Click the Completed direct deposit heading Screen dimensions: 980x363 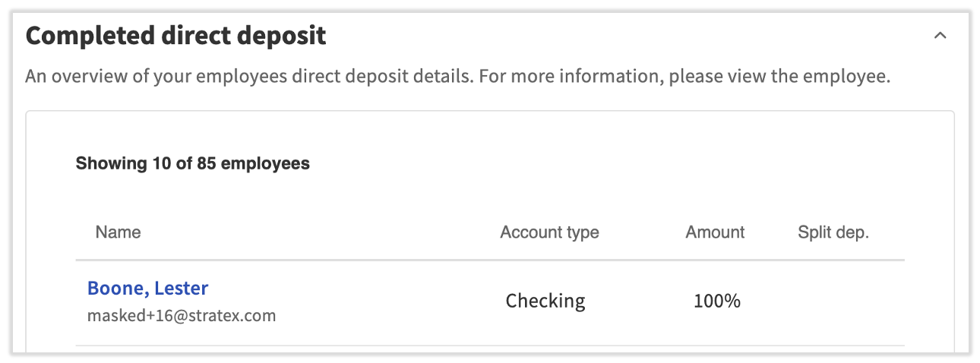176,36
